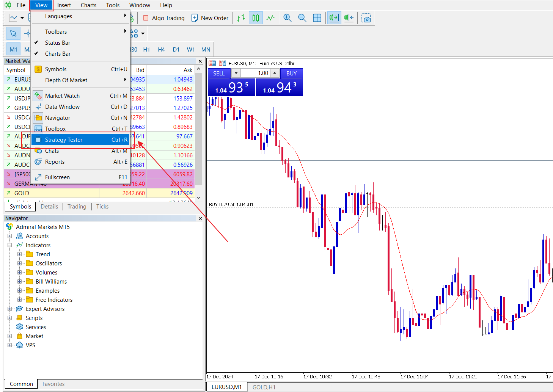553x392 pixels.
Task: Select the H4 timeframe button
Action: (x=161, y=50)
